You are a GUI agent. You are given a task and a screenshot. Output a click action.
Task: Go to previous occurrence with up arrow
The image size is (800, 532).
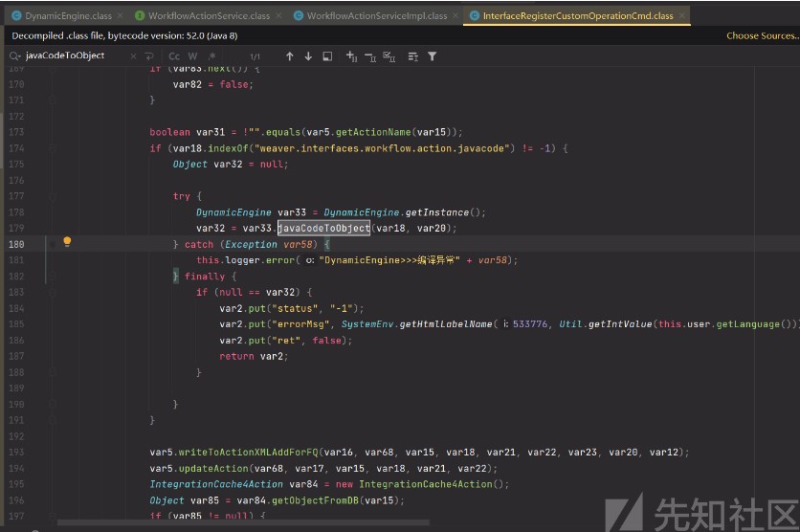point(289,56)
